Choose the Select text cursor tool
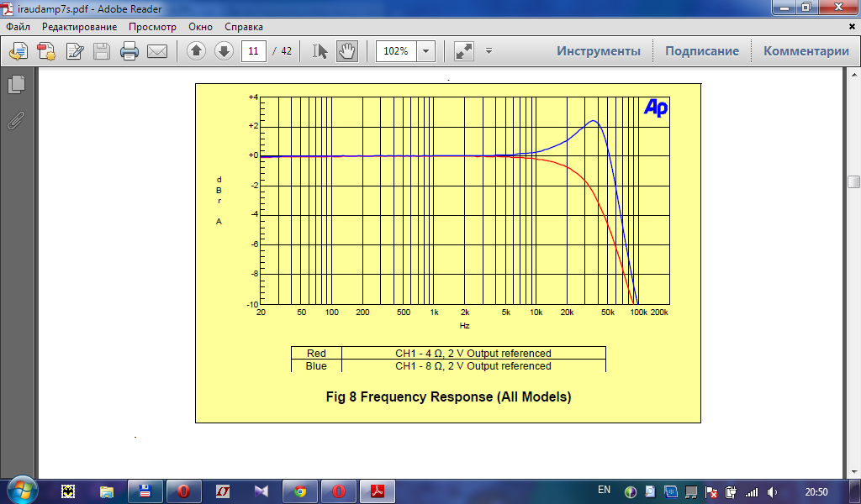 pos(320,51)
